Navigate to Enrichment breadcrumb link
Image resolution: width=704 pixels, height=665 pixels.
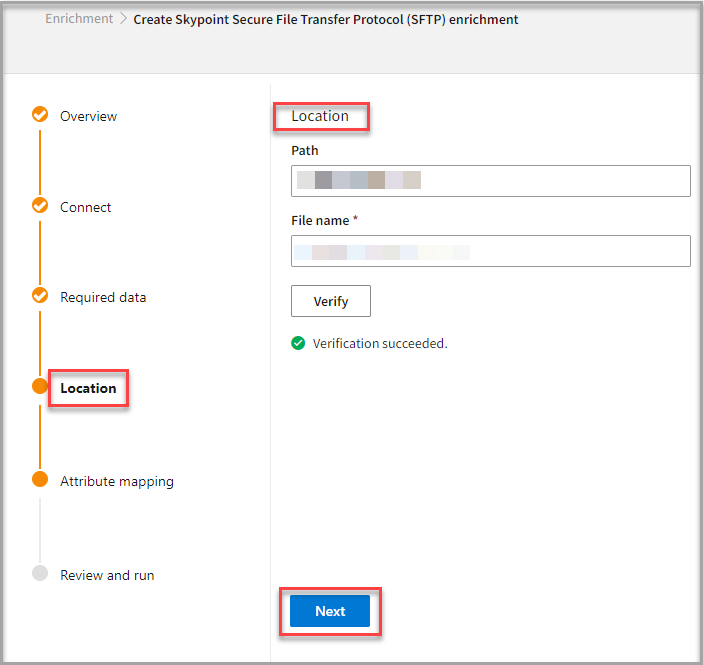point(79,19)
